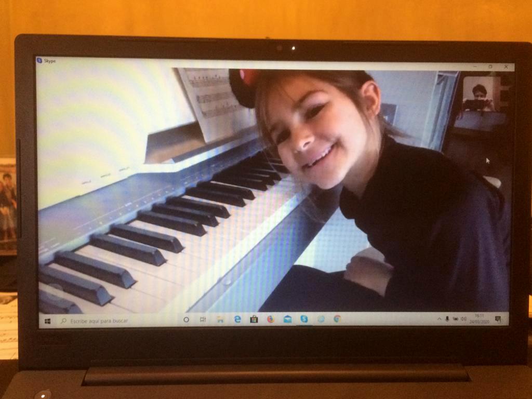Open the Mail app on taskbar
This screenshot has width=532, height=399.
pyautogui.click(x=287, y=319)
